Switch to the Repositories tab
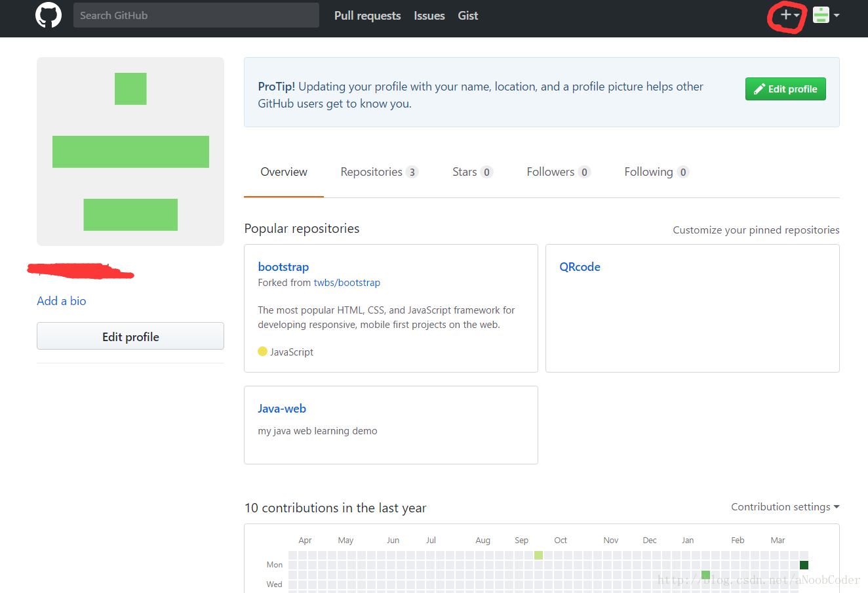This screenshot has height=593, width=868. click(379, 172)
